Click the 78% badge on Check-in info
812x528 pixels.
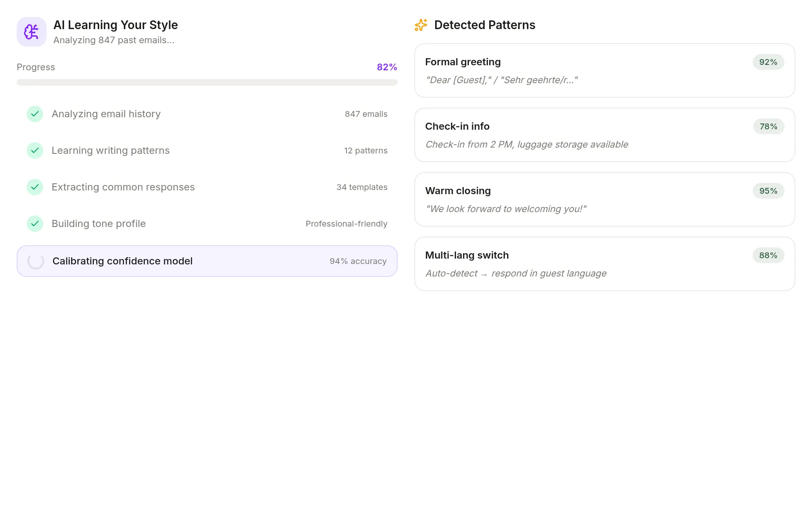[768, 126]
